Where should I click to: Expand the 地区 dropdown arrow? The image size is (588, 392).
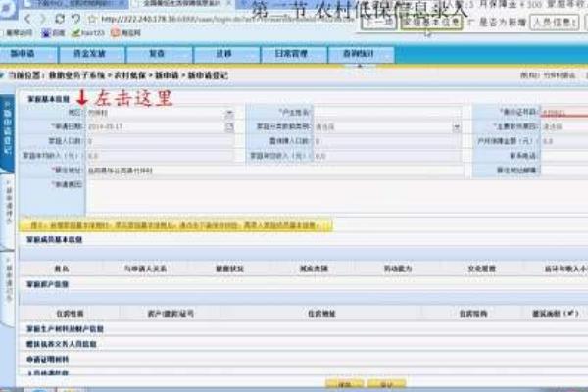pos(229,113)
